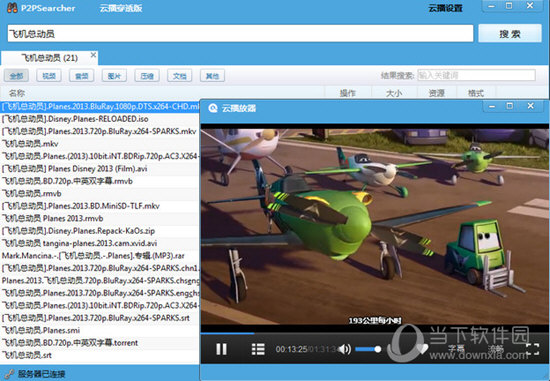Sort by the 大小 column header
Viewport: 550px width, 381px height.
394,93
